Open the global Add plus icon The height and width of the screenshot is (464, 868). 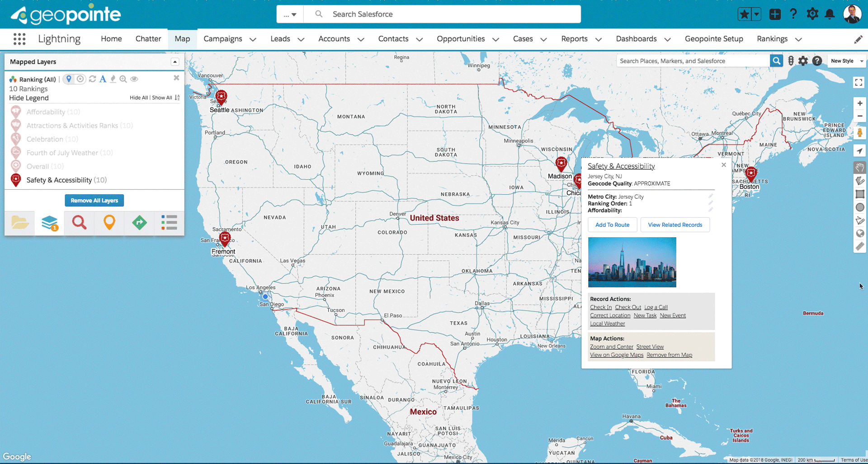[775, 14]
